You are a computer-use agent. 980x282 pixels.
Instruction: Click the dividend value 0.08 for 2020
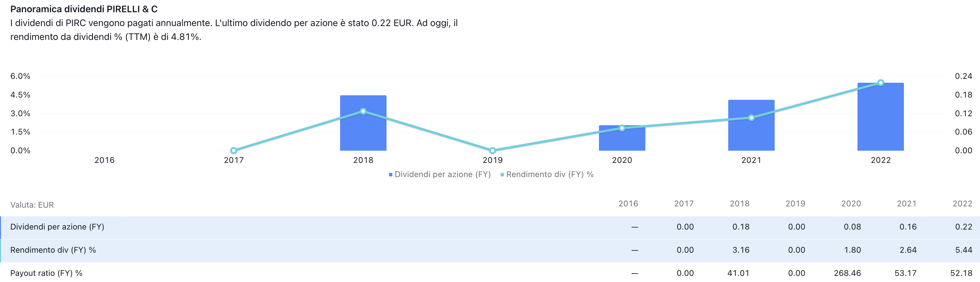(853, 227)
